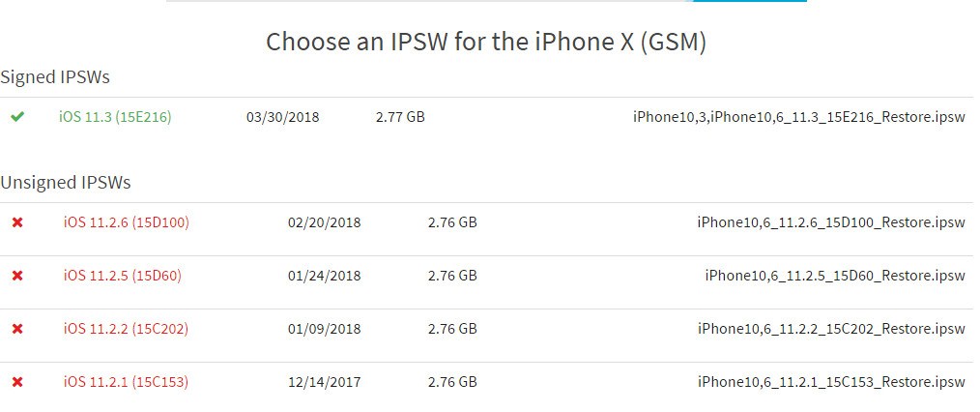This screenshot has height=412, width=980.
Task: Click the Signed IPSWs heading
Action: 55,77
